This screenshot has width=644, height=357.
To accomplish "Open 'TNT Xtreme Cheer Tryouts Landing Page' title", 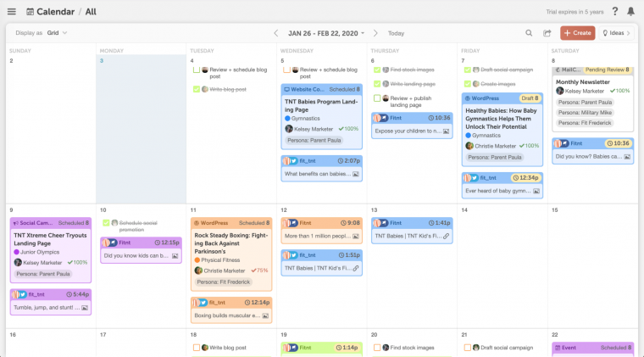I will coord(50,239).
